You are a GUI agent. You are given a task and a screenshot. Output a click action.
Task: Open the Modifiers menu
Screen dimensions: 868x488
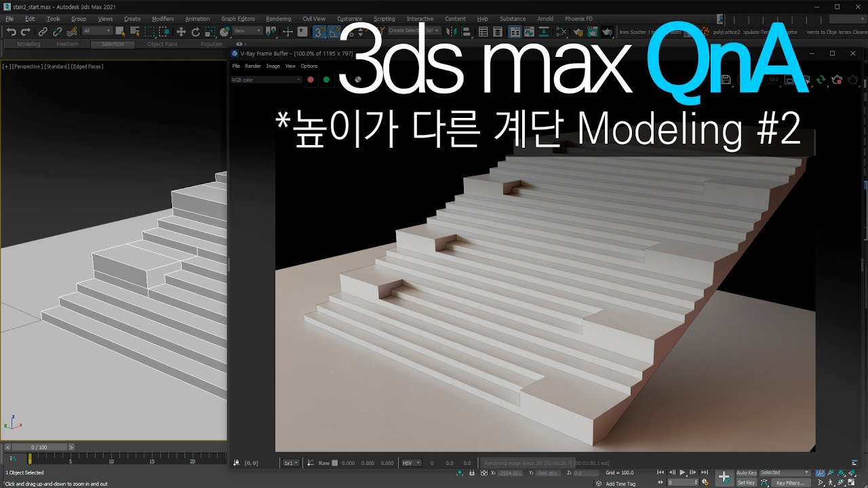(x=163, y=19)
